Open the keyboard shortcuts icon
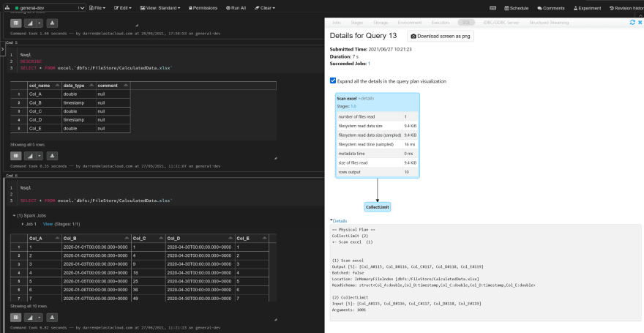This screenshot has height=333, width=644. pyautogui.click(x=493, y=8)
